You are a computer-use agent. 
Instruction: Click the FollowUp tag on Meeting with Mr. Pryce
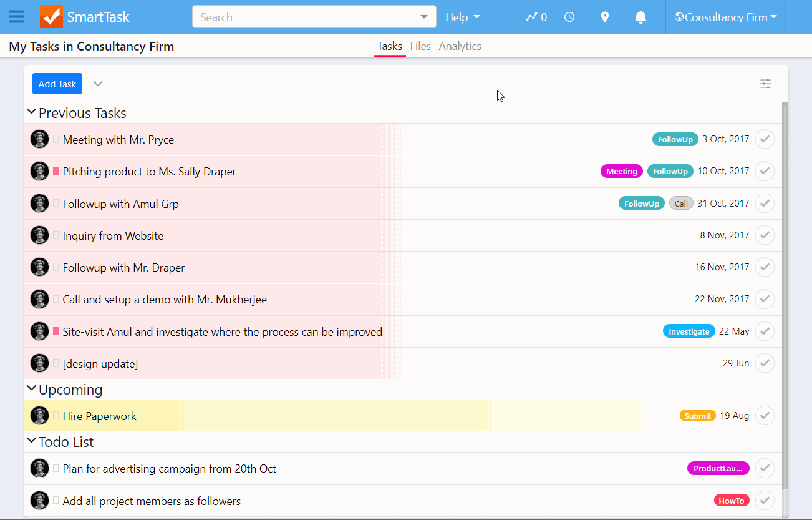(x=675, y=139)
